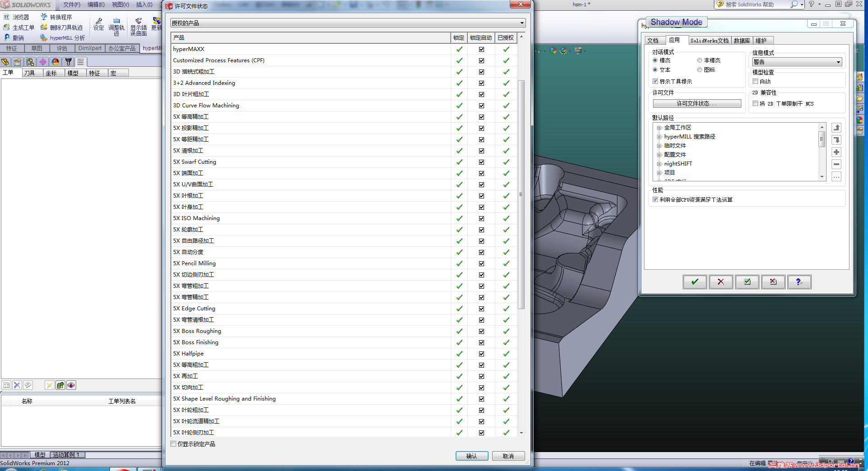This screenshot has height=471, width=868.
Task: Click the minus remove-path button
Action: (x=836, y=164)
